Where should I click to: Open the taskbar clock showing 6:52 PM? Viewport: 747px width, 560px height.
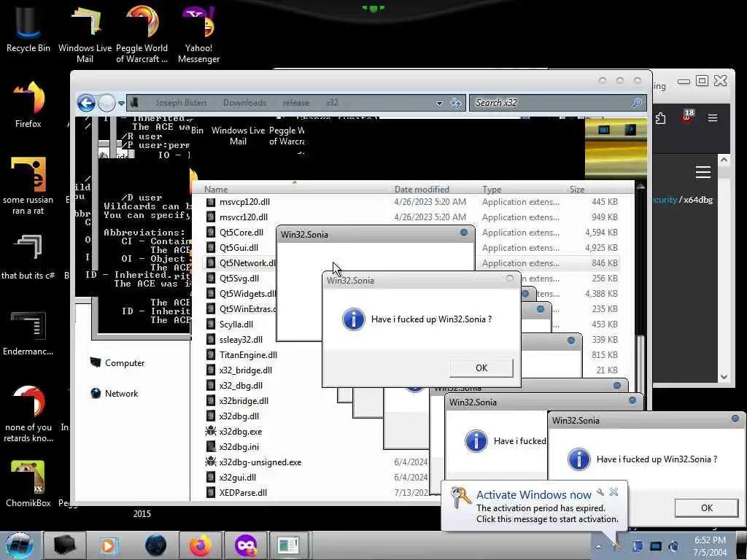[x=710, y=546]
